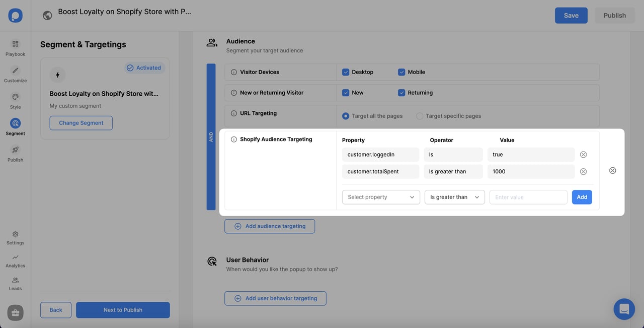
Task: Click the User Behavior cursor icon
Action: [x=212, y=261]
